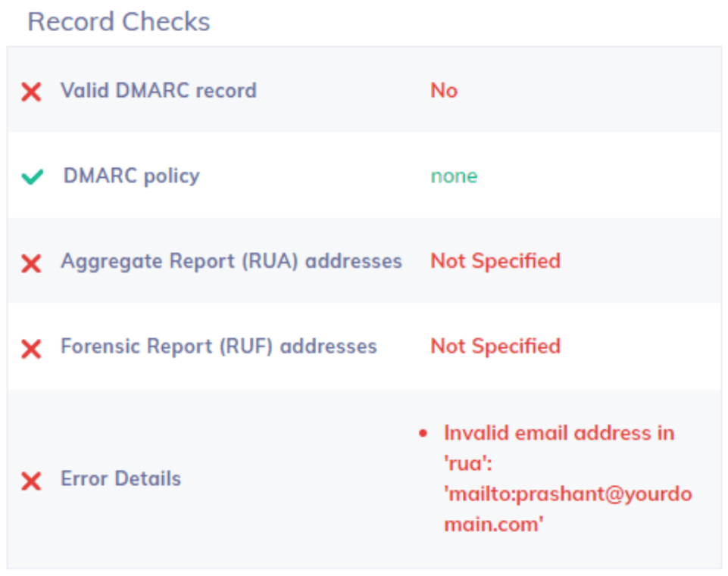Click the red X next to Forensic Report
This screenshot has height=576, width=728.
point(31,349)
